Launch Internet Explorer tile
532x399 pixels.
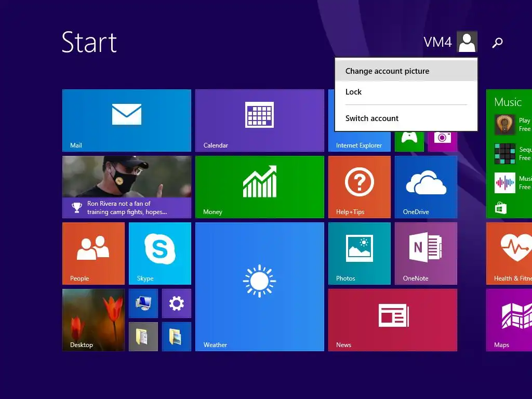click(360, 141)
